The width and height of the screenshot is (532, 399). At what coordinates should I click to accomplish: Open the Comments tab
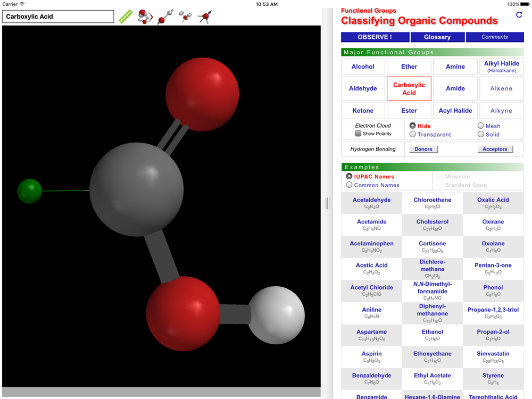pyautogui.click(x=494, y=37)
